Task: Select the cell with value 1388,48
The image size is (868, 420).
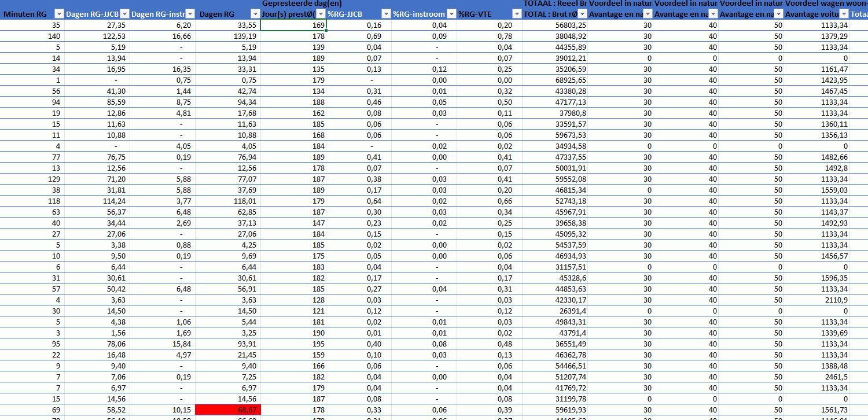Action: tap(817, 366)
